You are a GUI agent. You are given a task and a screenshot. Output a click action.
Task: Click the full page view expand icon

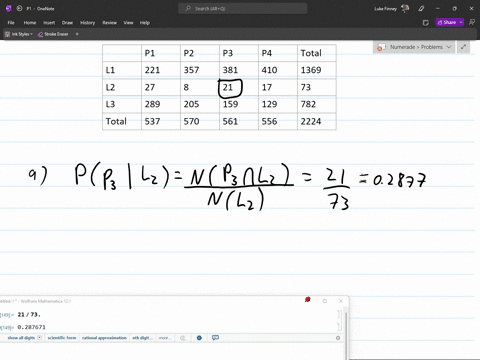coord(463,47)
